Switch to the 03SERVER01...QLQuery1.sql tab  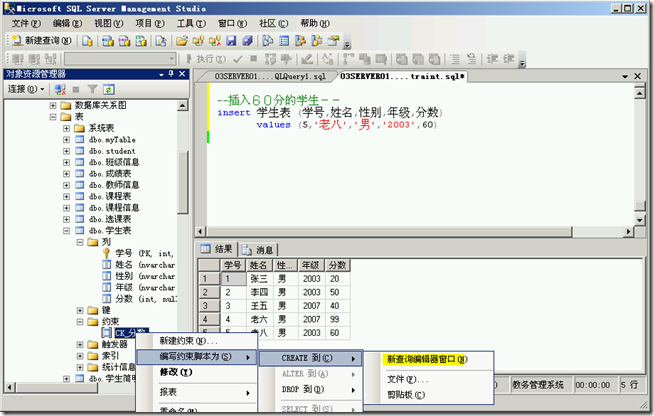coord(269,76)
